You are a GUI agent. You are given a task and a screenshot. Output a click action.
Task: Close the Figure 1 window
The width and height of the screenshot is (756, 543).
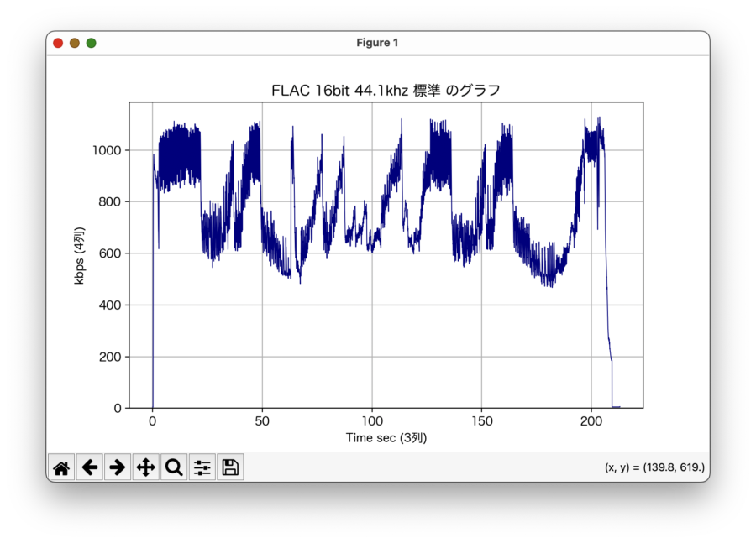tap(58, 43)
